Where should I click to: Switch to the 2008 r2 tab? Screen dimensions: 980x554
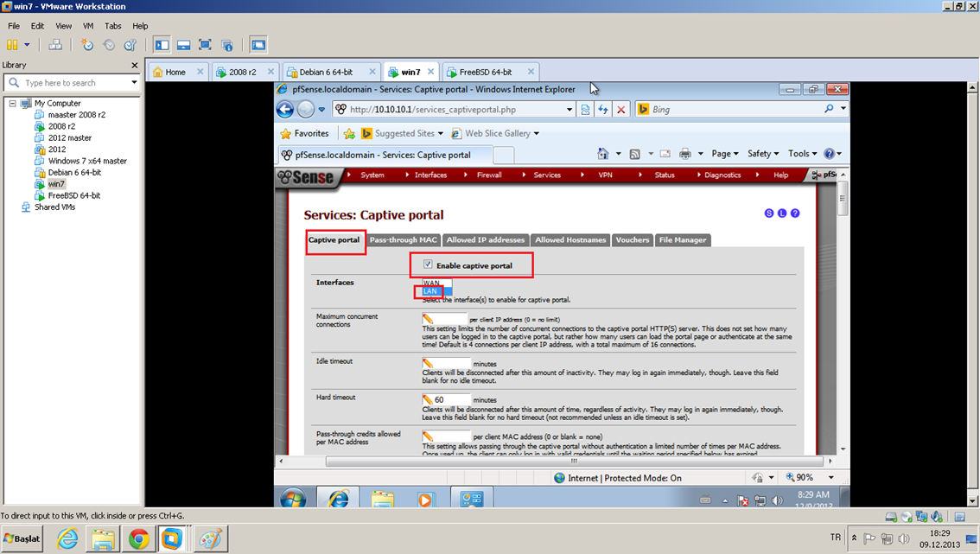point(242,72)
